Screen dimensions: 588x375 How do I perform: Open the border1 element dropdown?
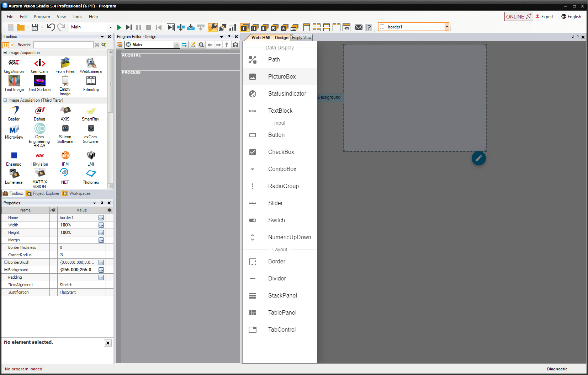[x=447, y=27]
